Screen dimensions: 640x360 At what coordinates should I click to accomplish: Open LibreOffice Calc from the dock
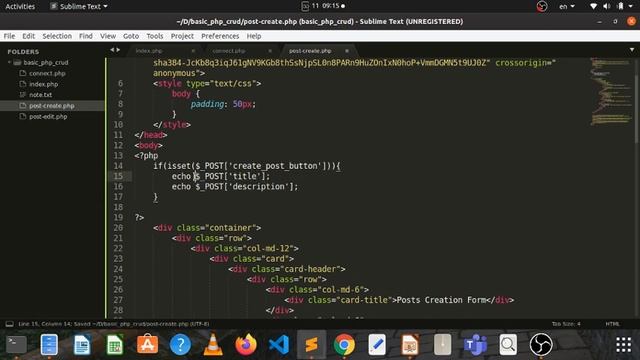[115, 345]
